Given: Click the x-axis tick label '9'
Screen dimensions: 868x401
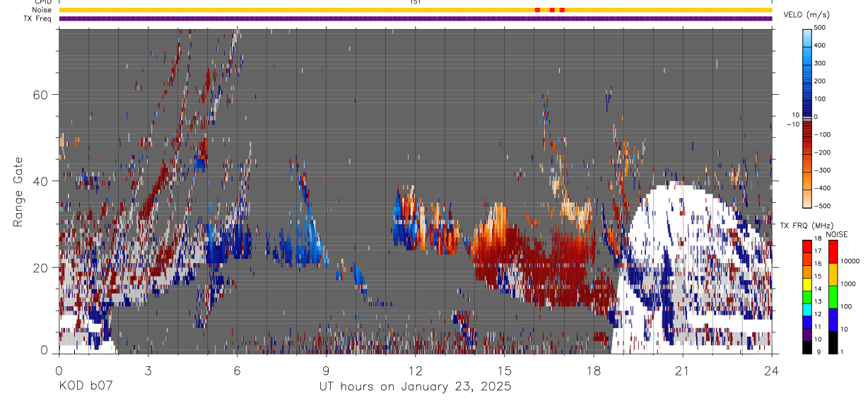Looking at the screenshot, I should click(326, 371).
